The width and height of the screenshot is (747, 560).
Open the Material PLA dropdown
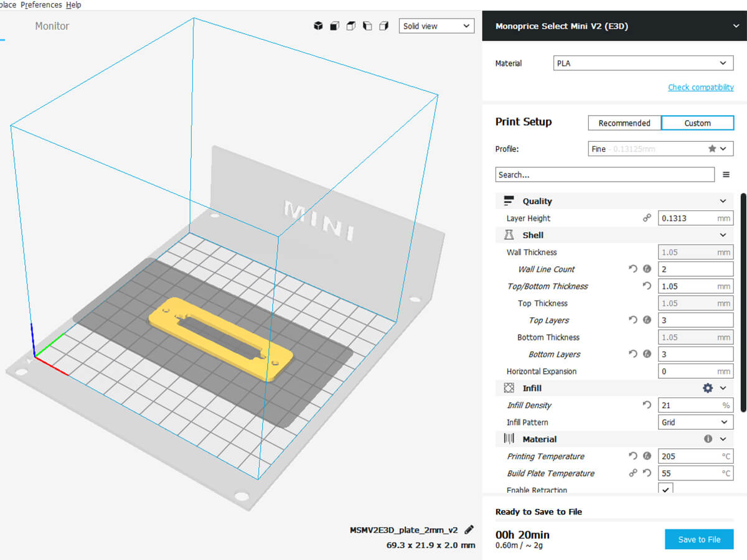click(x=643, y=63)
